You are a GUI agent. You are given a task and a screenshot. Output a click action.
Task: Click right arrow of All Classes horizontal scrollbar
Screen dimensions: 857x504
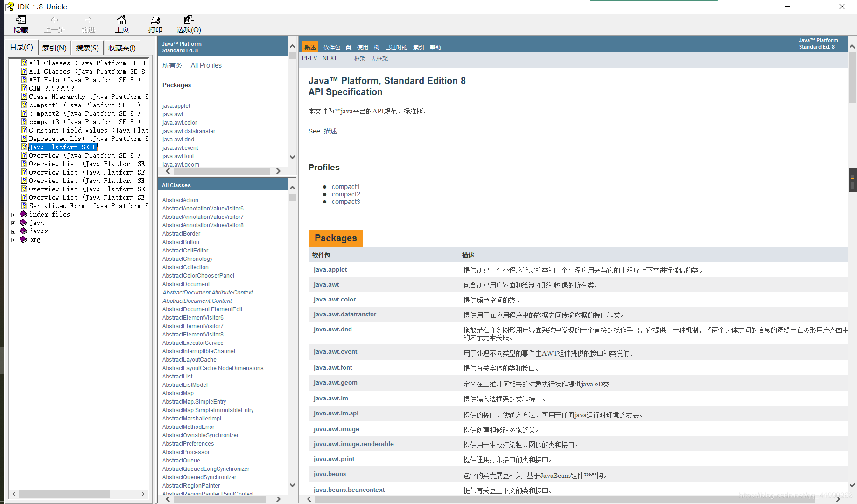tap(278, 499)
